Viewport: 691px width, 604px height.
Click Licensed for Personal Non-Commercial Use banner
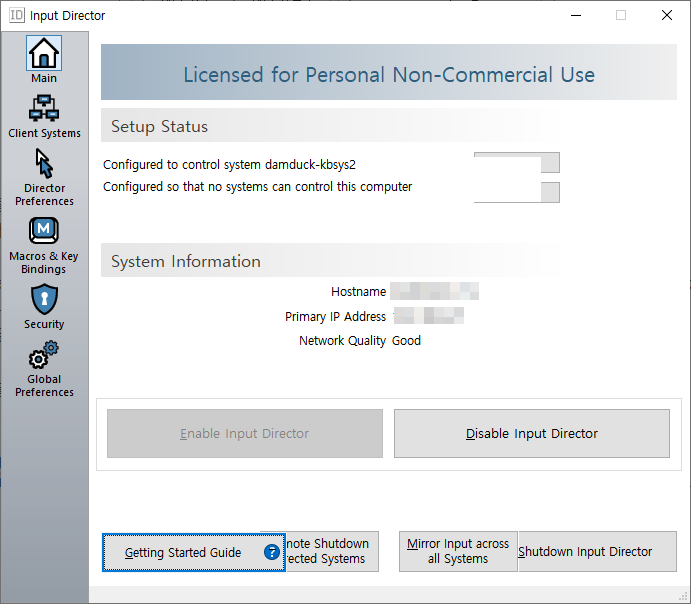click(389, 72)
